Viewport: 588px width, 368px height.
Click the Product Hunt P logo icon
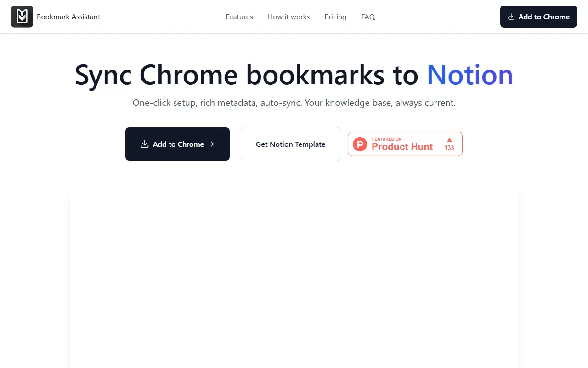click(360, 144)
